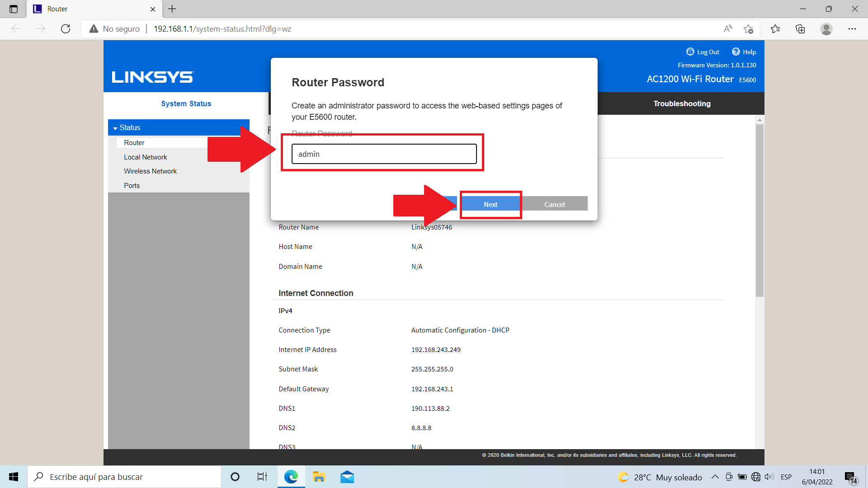
Task: Open the Help question mark icon
Action: [x=736, y=52]
